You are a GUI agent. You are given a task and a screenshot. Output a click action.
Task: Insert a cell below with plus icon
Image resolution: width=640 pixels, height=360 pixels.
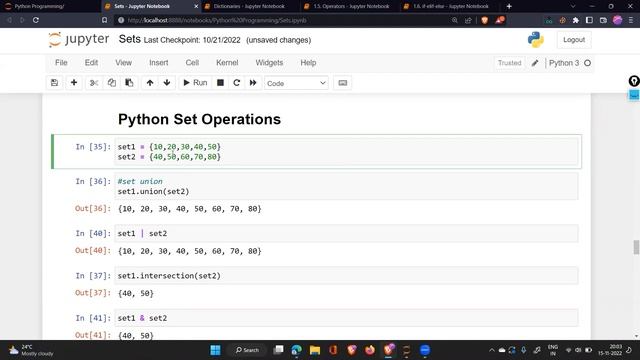[74, 83]
